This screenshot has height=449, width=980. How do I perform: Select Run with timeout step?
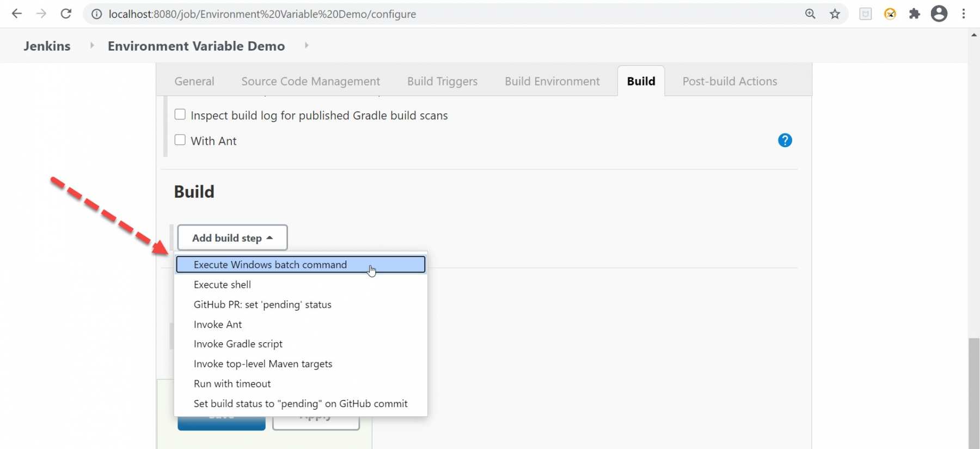coord(301,384)
